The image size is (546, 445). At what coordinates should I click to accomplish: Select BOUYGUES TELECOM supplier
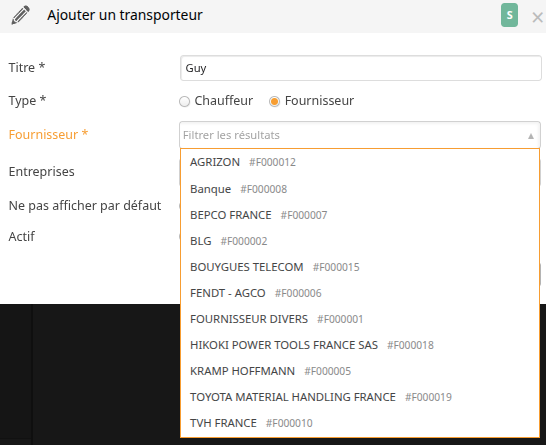tap(360, 267)
